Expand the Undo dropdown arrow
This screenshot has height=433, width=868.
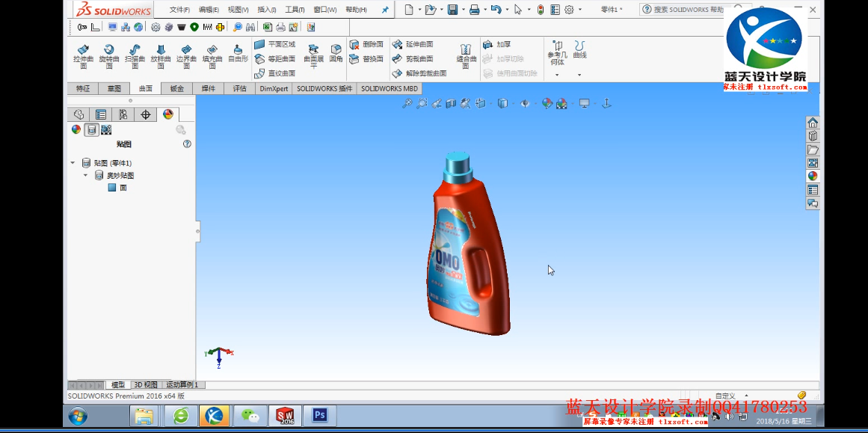pos(507,10)
